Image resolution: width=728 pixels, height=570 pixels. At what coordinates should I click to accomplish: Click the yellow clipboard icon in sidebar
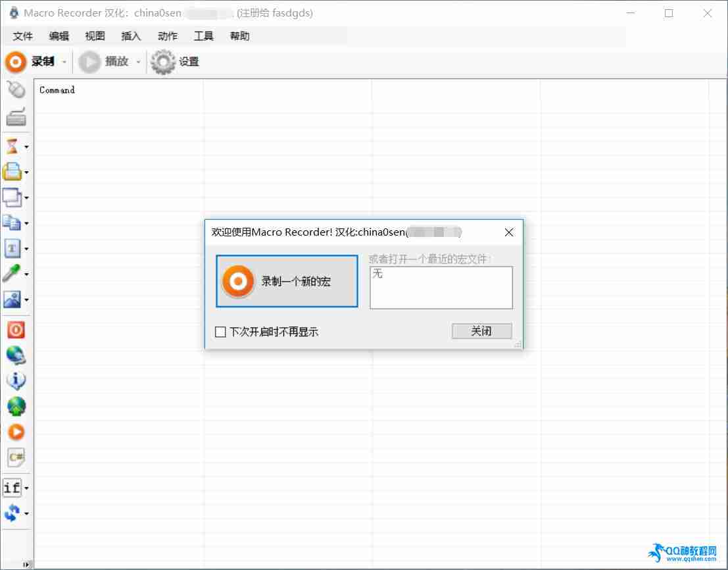pyautogui.click(x=12, y=172)
